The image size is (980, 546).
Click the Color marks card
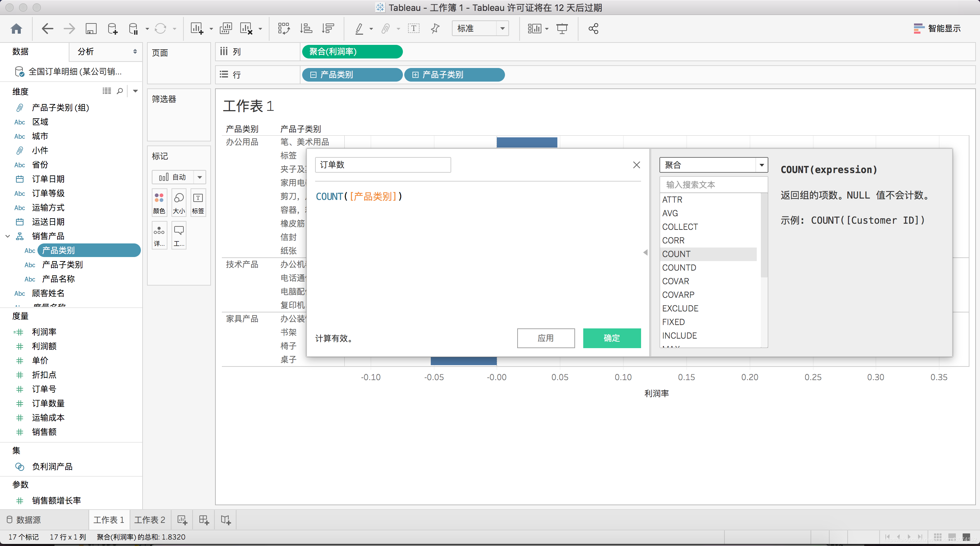(159, 203)
